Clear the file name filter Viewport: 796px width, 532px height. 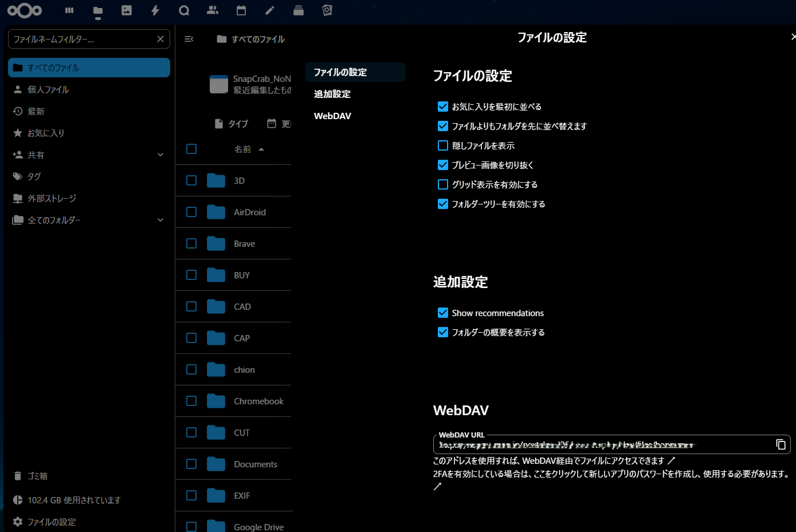pyautogui.click(x=160, y=39)
